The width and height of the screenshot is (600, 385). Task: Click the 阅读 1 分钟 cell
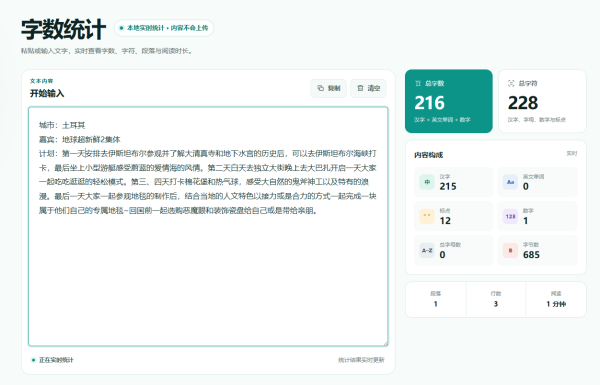click(556, 299)
